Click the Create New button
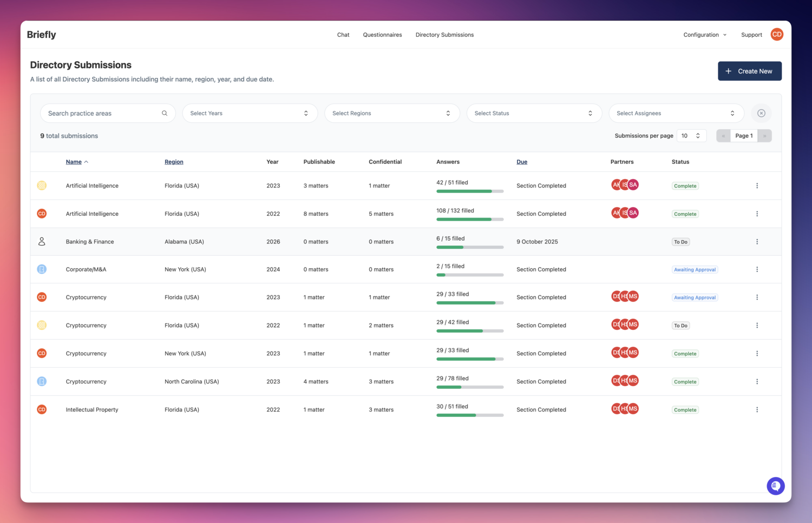812x523 pixels. (749, 71)
